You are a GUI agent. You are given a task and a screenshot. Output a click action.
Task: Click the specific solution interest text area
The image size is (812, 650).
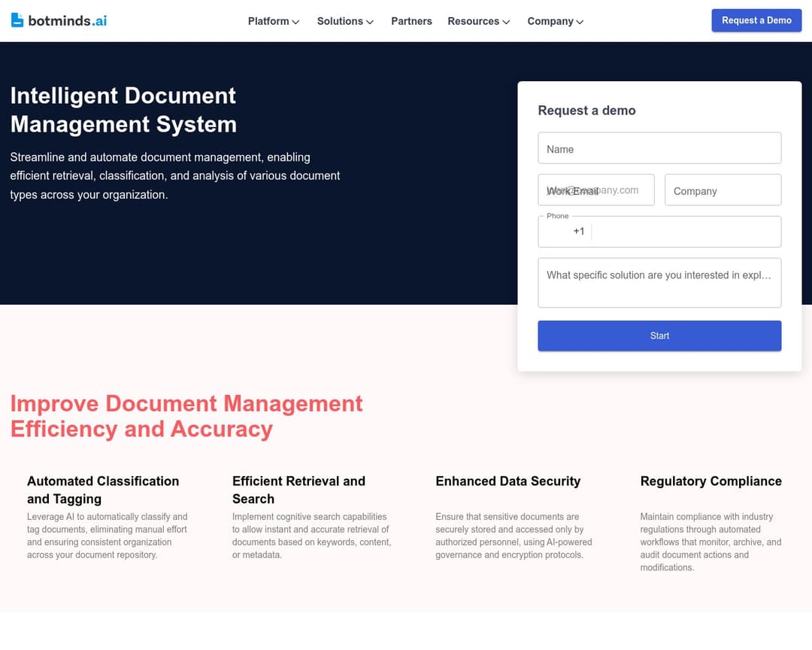(x=659, y=283)
